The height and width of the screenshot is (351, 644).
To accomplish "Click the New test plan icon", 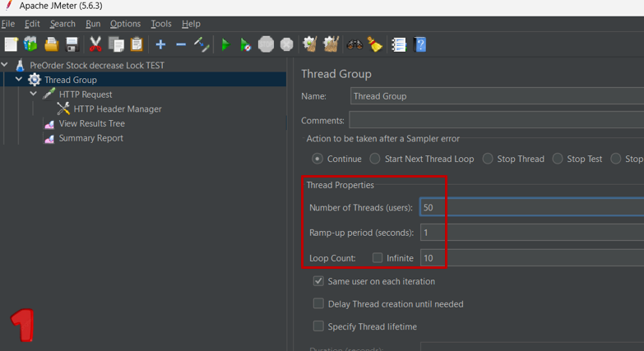I will (11, 44).
